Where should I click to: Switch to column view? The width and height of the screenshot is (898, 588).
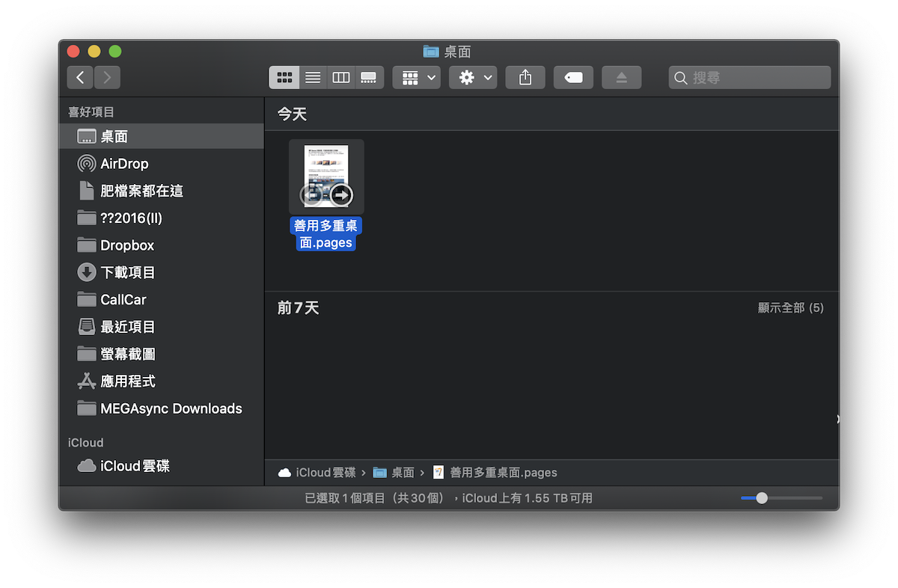(341, 77)
